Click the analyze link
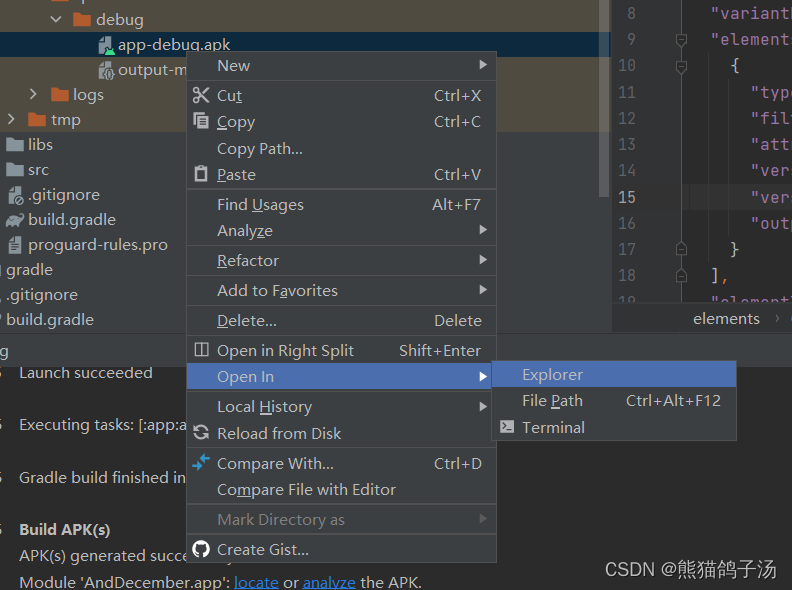792x590 pixels. pos(329,582)
